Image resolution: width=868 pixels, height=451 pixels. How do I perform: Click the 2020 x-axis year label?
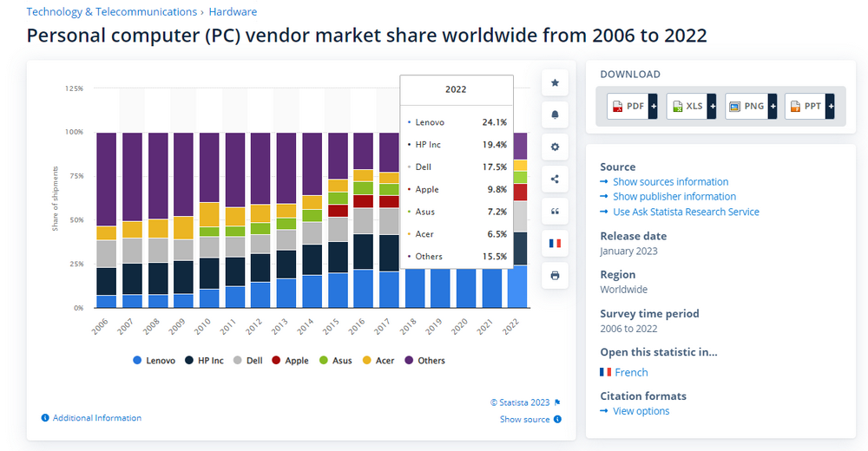coord(459,326)
